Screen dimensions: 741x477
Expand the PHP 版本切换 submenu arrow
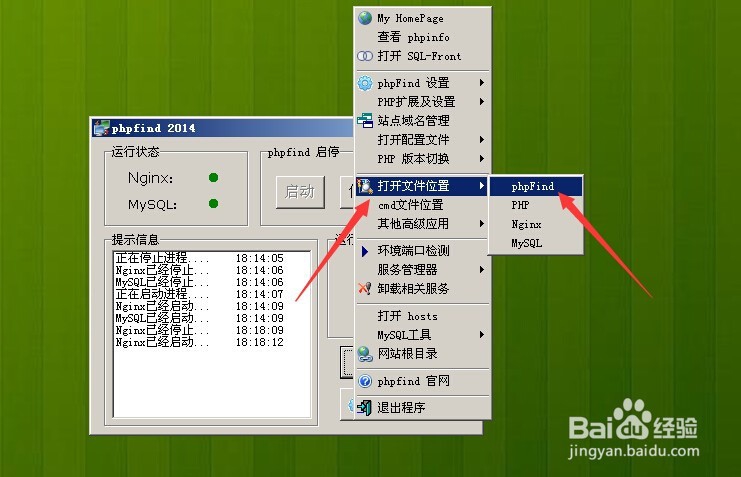pyautogui.click(x=482, y=158)
